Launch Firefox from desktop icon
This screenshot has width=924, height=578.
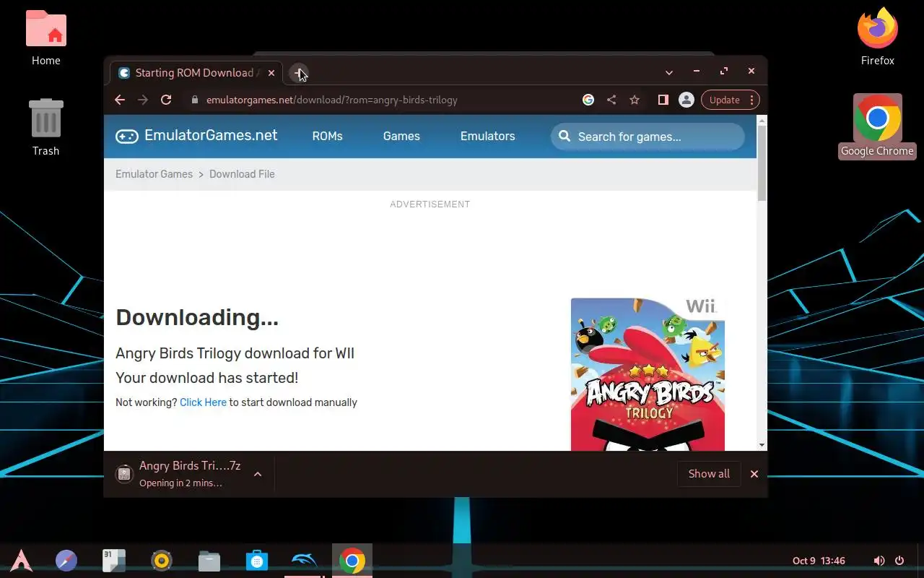tap(877, 36)
